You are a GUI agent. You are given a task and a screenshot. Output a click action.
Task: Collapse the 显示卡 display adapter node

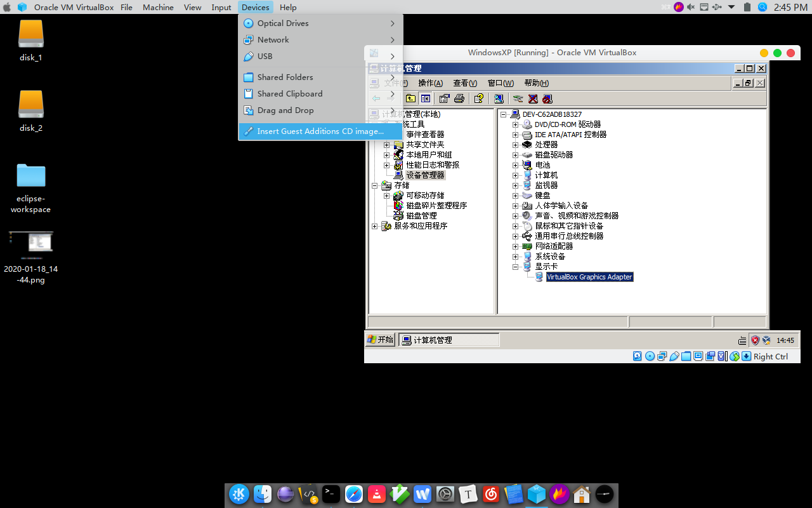coord(516,267)
